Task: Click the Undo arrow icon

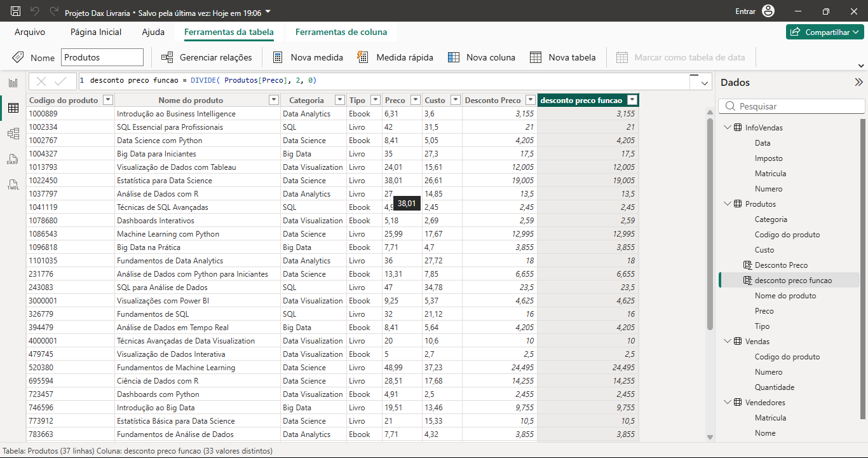Action: [35, 11]
